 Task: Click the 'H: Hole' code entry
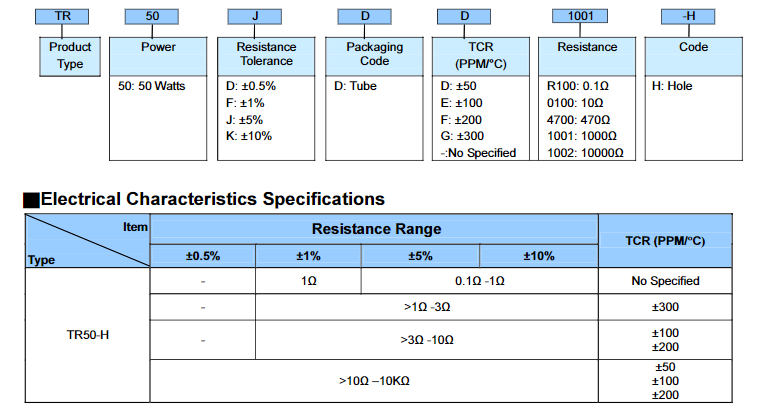pos(672,86)
